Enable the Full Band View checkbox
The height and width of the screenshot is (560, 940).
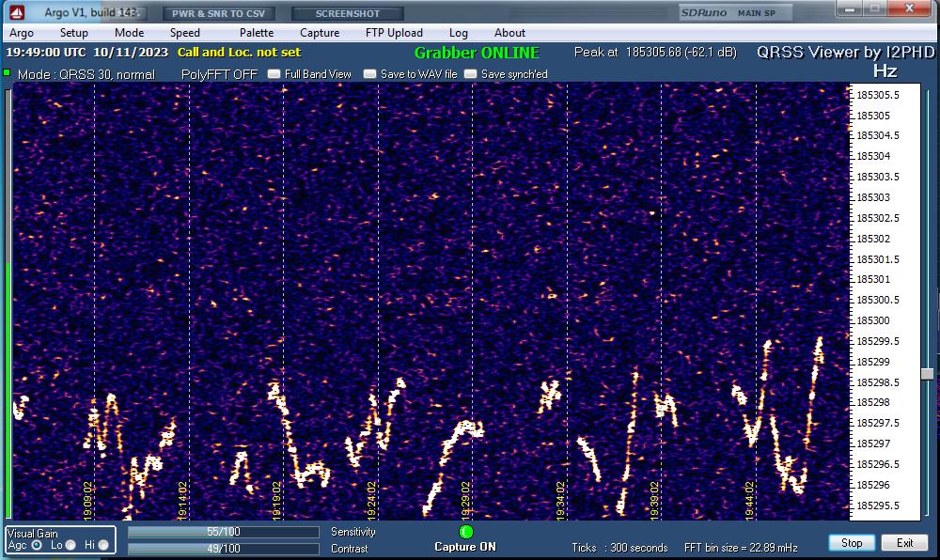(274, 73)
